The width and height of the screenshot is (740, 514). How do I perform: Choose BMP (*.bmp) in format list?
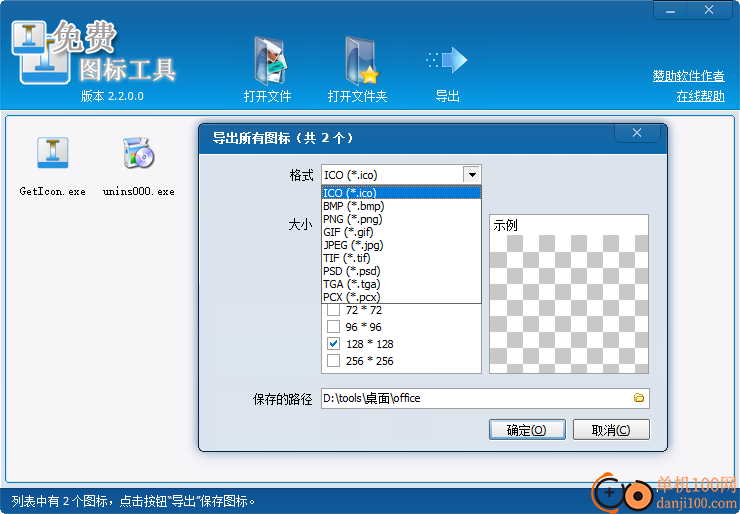[x=401, y=206]
